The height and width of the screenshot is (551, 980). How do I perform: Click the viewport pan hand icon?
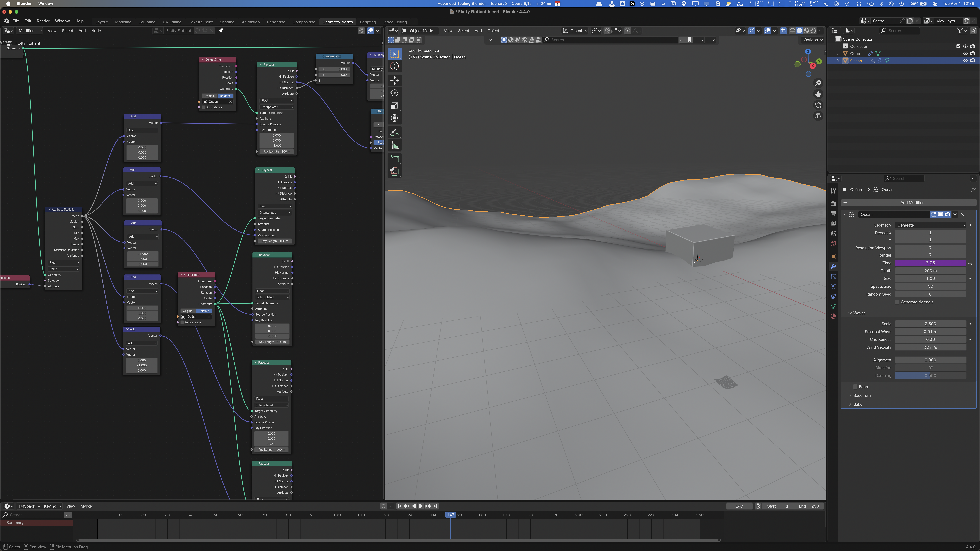[818, 94]
